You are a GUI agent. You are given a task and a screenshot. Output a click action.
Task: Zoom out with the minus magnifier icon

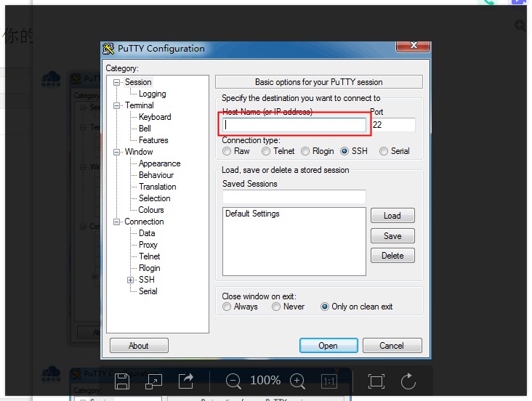point(233,381)
